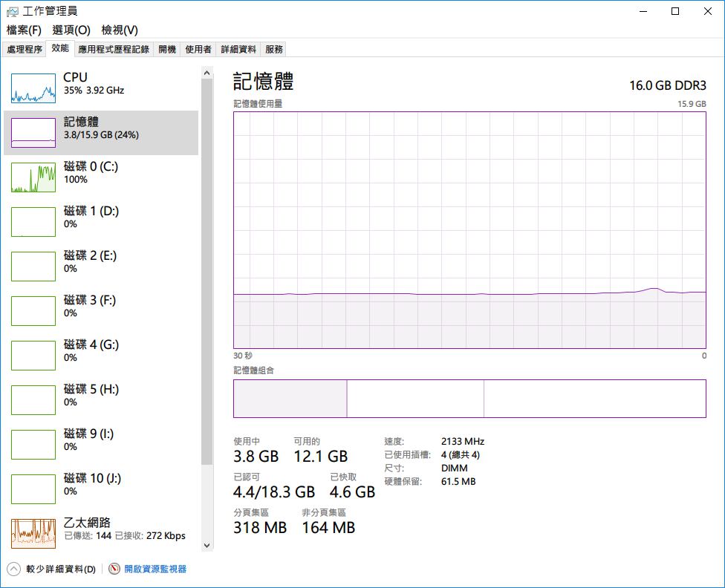Open 開啟資源監視器 link
The width and height of the screenshot is (725, 588).
(155, 569)
